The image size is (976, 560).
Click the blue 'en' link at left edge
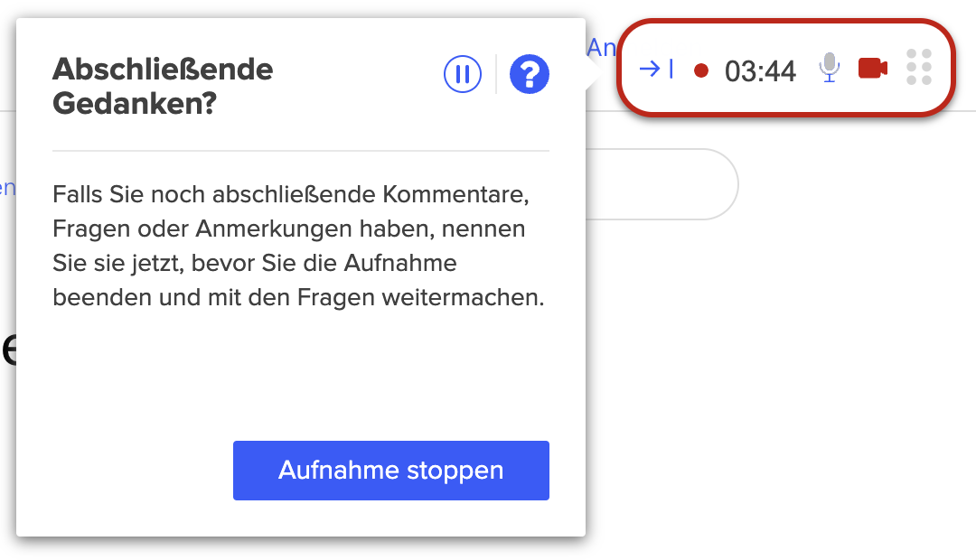pyautogui.click(x=8, y=188)
